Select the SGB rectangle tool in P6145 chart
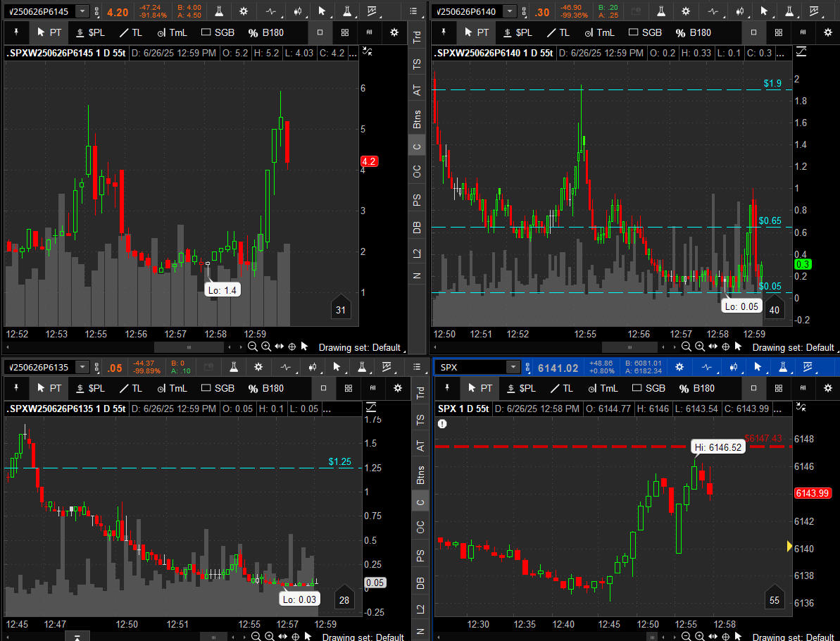840x641 pixels. [x=218, y=32]
